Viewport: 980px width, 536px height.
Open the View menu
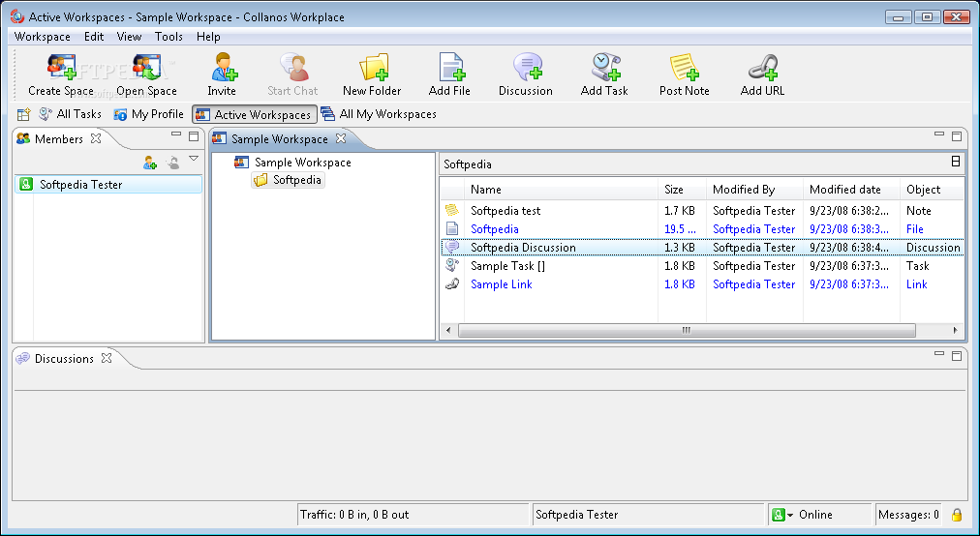coord(129,36)
